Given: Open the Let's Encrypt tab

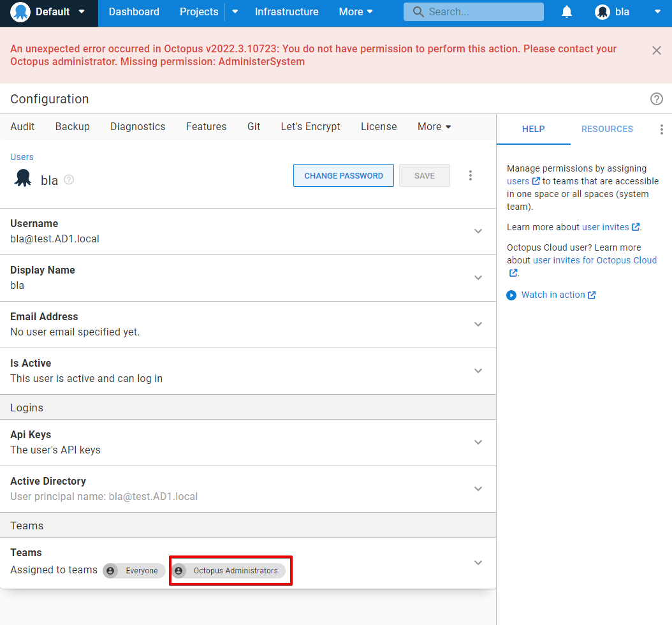Looking at the screenshot, I should (310, 126).
